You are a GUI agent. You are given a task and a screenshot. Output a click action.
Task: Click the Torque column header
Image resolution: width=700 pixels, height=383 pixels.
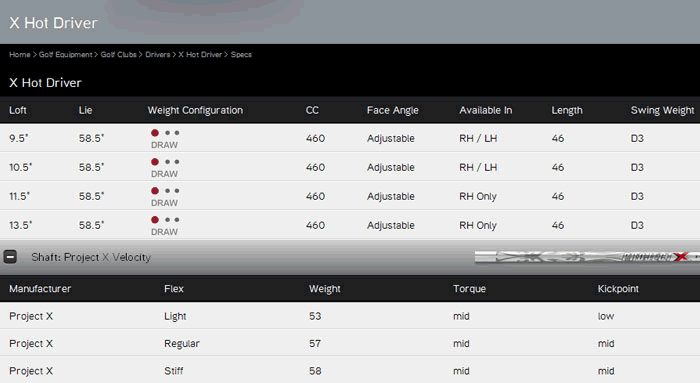(x=469, y=289)
